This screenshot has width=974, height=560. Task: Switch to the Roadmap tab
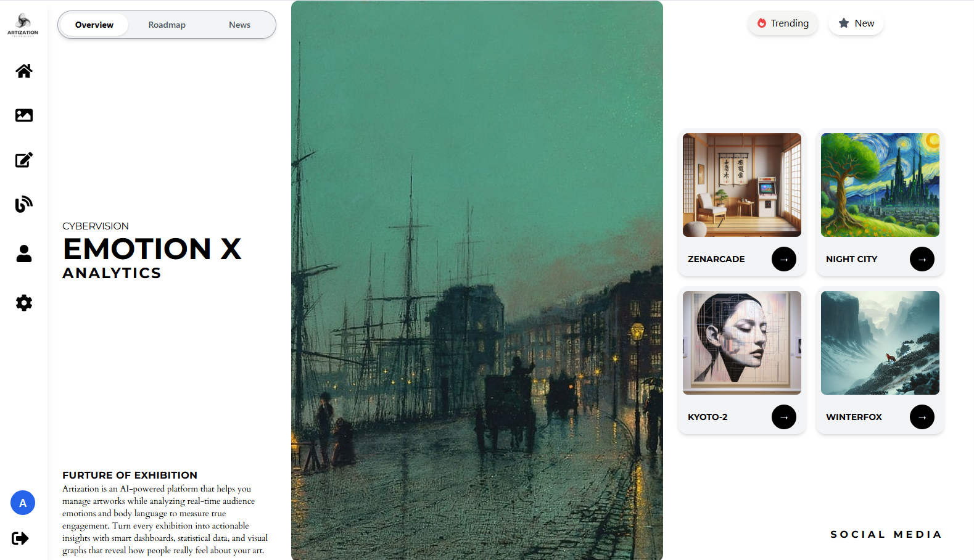pyautogui.click(x=167, y=25)
